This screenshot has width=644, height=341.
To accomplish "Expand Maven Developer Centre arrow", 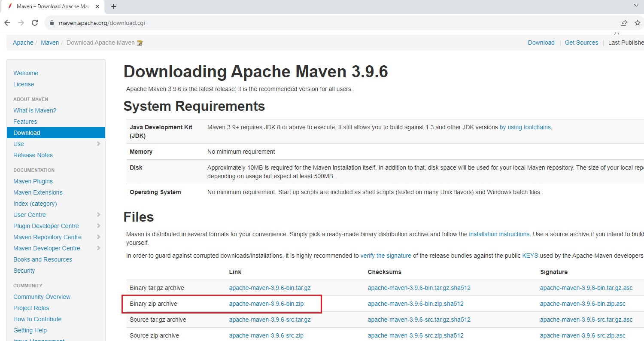I will [x=99, y=248].
